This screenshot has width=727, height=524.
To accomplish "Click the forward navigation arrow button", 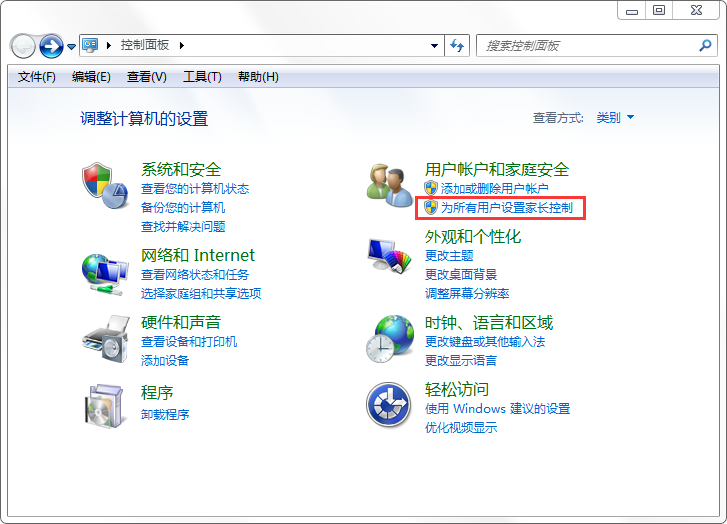I will (51, 45).
